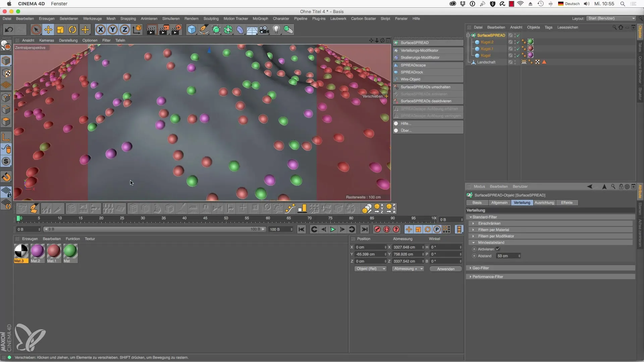Select the Abstand animation radio dot
644x362 pixels.
(x=474, y=256)
